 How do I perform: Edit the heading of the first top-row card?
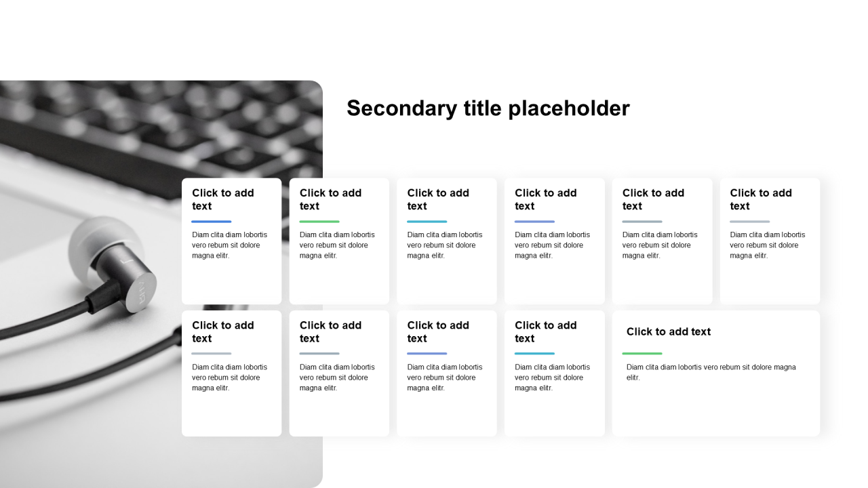(223, 199)
